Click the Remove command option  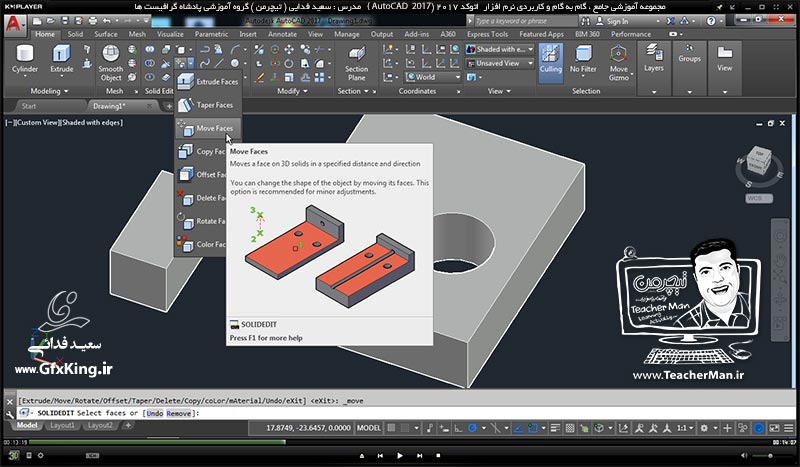click(x=179, y=413)
